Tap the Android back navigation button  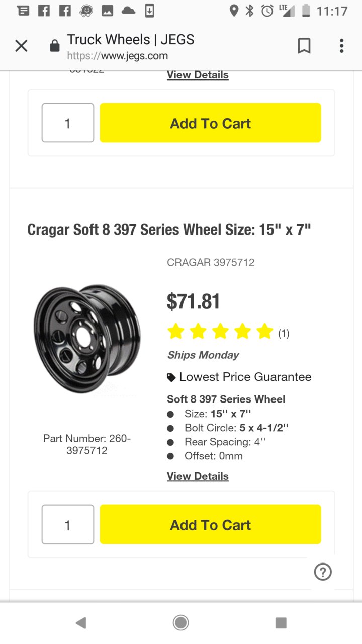coord(80,623)
